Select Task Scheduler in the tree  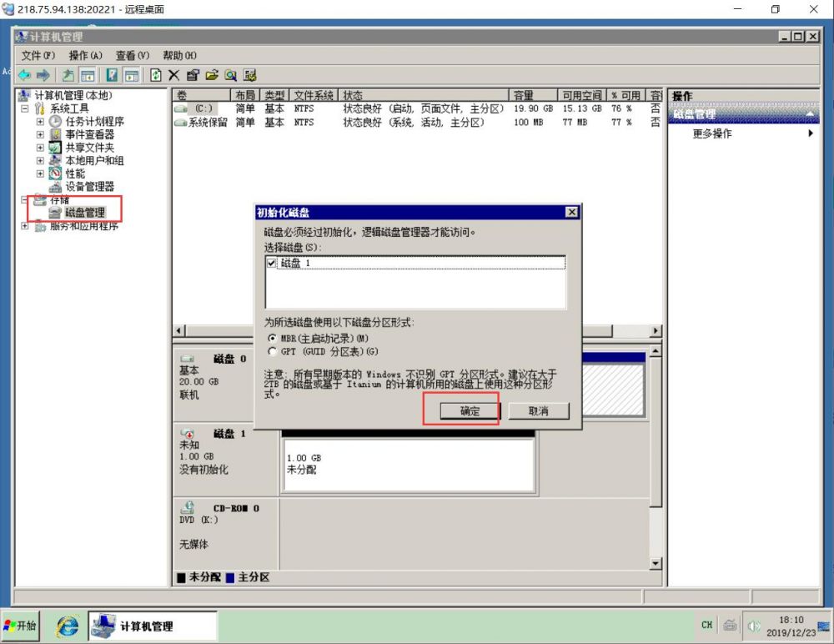95,121
